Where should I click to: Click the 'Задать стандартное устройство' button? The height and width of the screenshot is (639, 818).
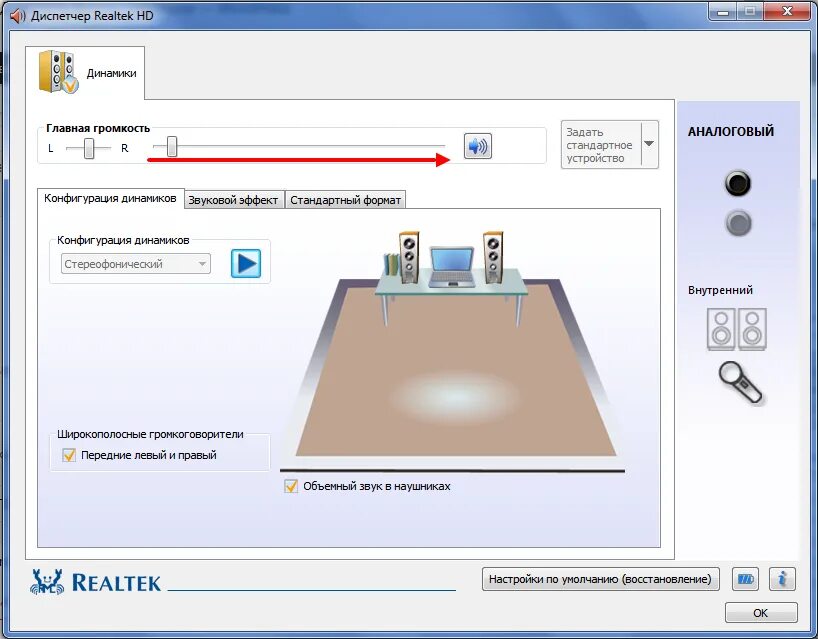(600, 144)
